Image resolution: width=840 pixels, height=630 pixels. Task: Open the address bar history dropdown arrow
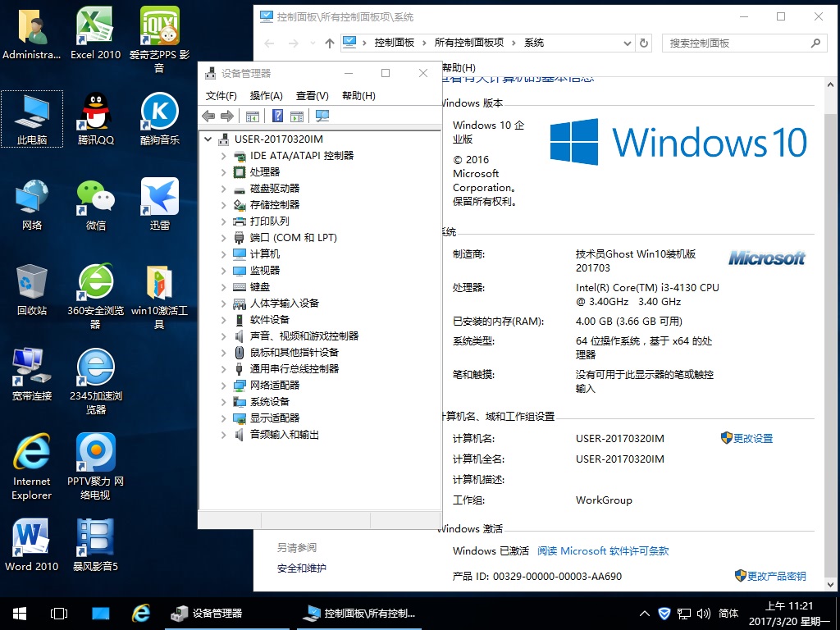pos(628,43)
